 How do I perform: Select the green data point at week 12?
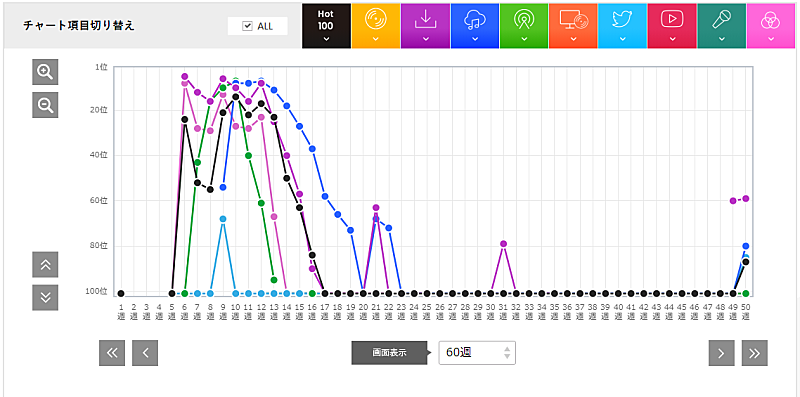[261, 203]
